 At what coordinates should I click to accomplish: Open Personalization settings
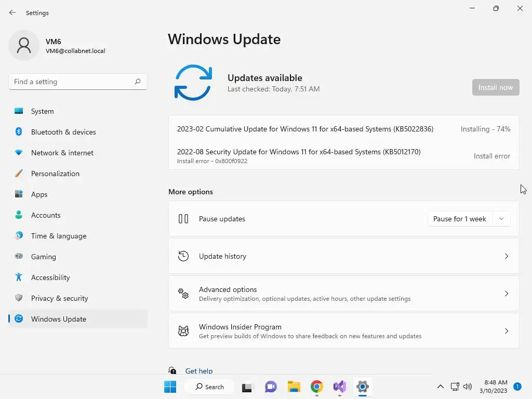[x=78, y=174]
